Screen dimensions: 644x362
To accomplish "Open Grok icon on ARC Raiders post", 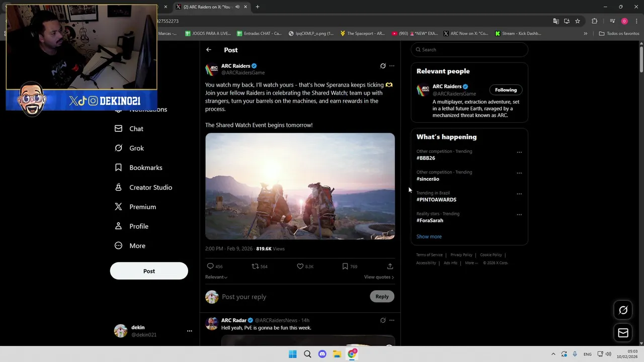I will click(383, 66).
